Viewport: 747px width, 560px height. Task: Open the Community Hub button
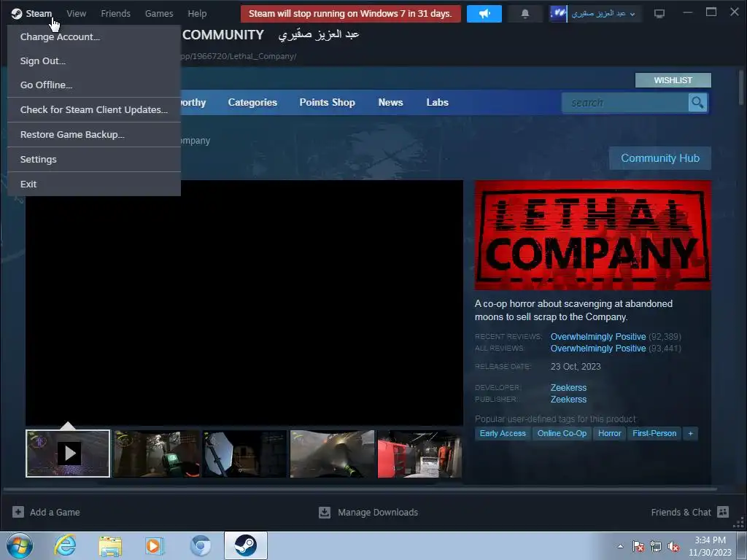point(659,158)
